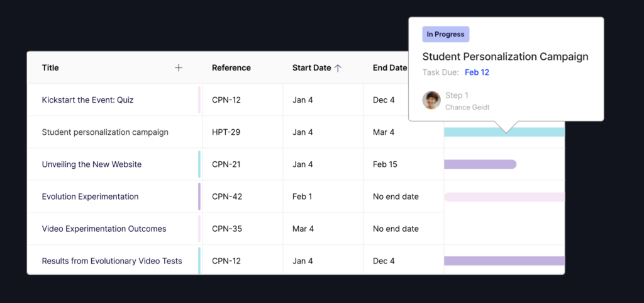Image resolution: width=644 pixels, height=303 pixels.
Task: Select the Reference column header
Action: point(231,68)
